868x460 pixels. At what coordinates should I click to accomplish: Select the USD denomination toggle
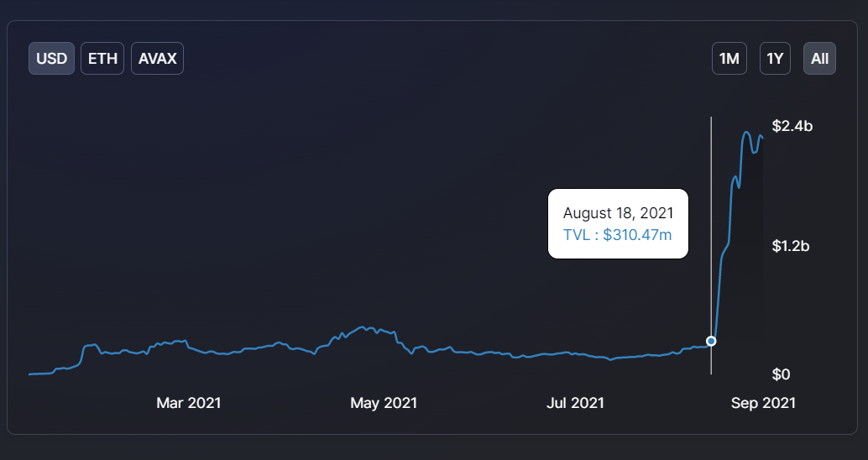point(51,59)
